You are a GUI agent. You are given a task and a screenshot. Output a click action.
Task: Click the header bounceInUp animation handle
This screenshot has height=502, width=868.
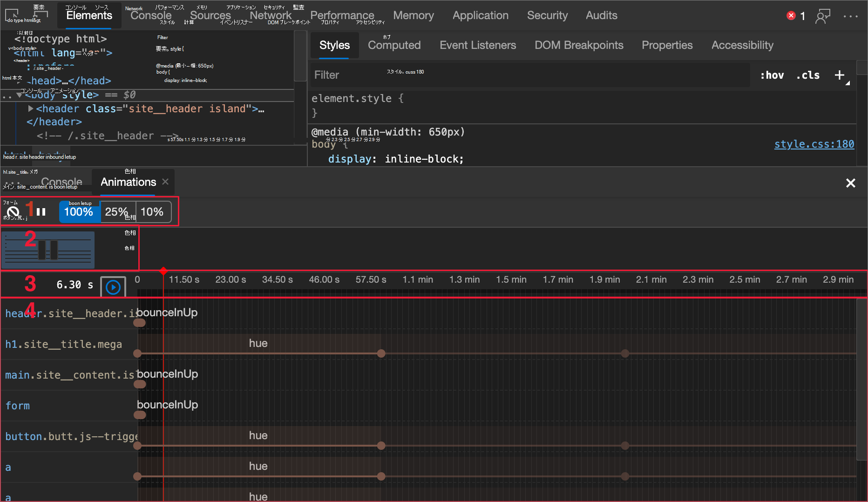(x=139, y=323)
